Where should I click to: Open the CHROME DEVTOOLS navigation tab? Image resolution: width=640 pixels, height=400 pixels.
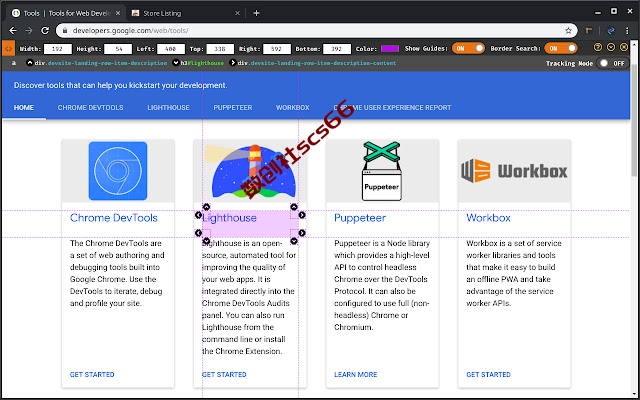pos(90,108)
